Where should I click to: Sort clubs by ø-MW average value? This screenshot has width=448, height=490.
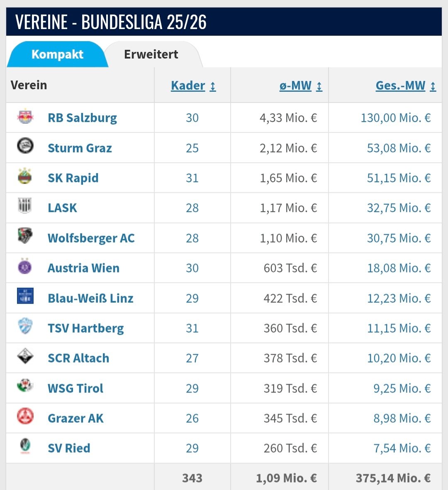300,86
